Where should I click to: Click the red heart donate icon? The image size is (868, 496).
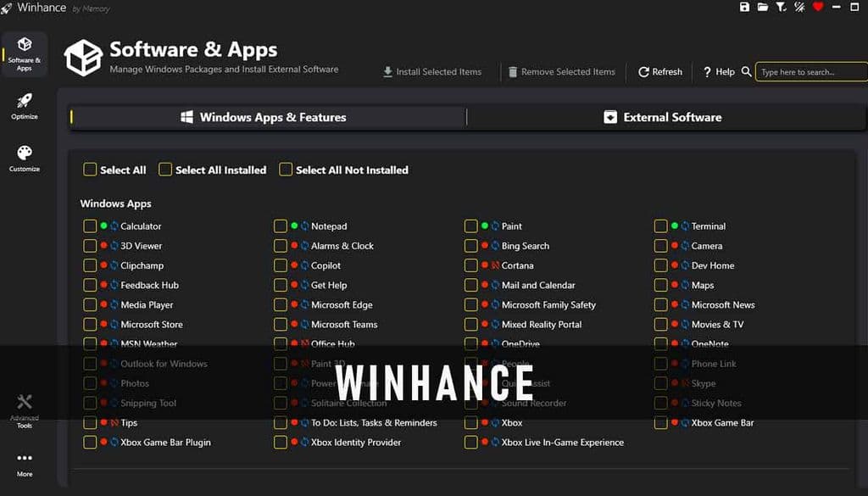[817, 7]
